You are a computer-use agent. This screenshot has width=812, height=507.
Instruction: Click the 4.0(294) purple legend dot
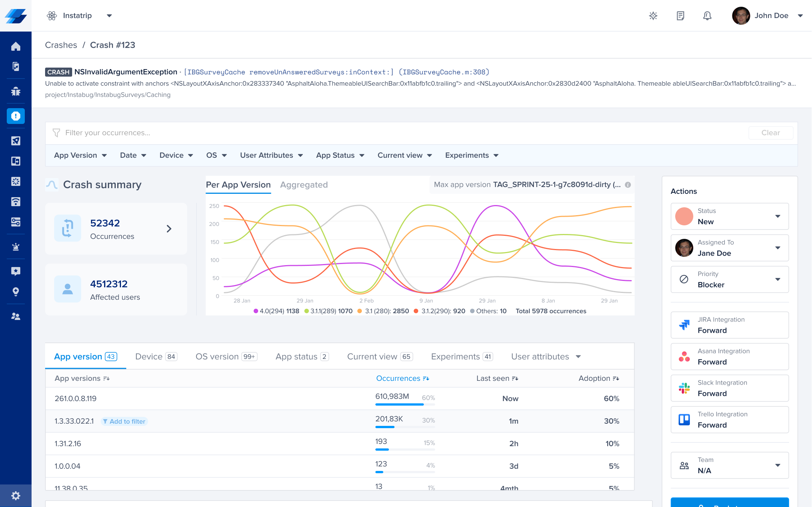coord(256,311)
